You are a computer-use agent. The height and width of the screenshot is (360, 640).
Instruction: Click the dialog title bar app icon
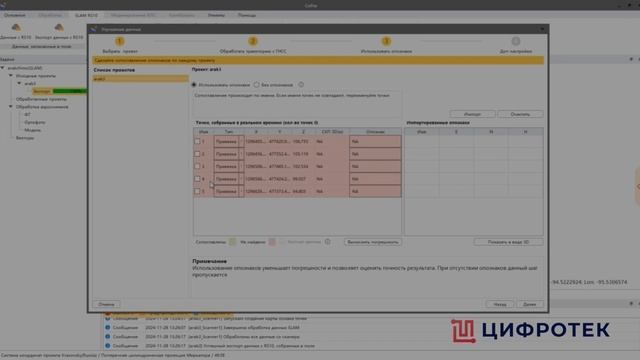coord(93,29)
